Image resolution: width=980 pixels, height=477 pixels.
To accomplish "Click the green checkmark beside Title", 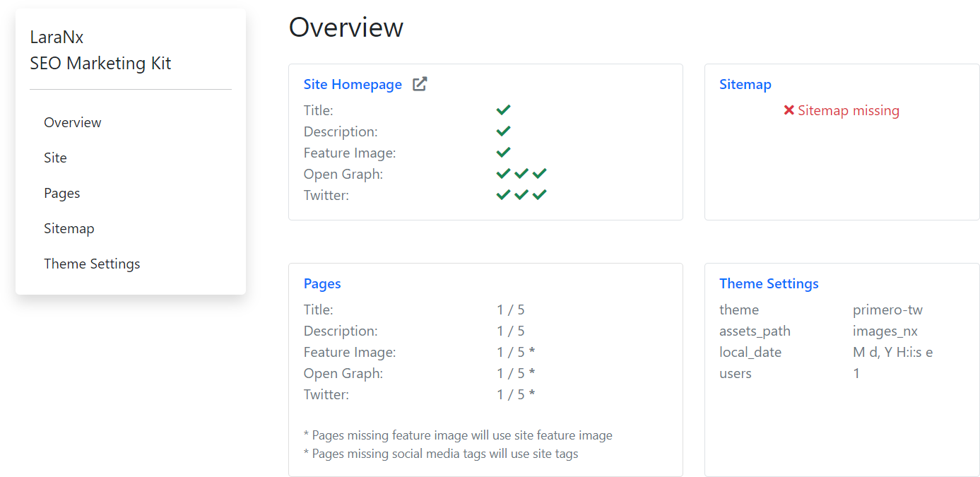I will (503, 110).
